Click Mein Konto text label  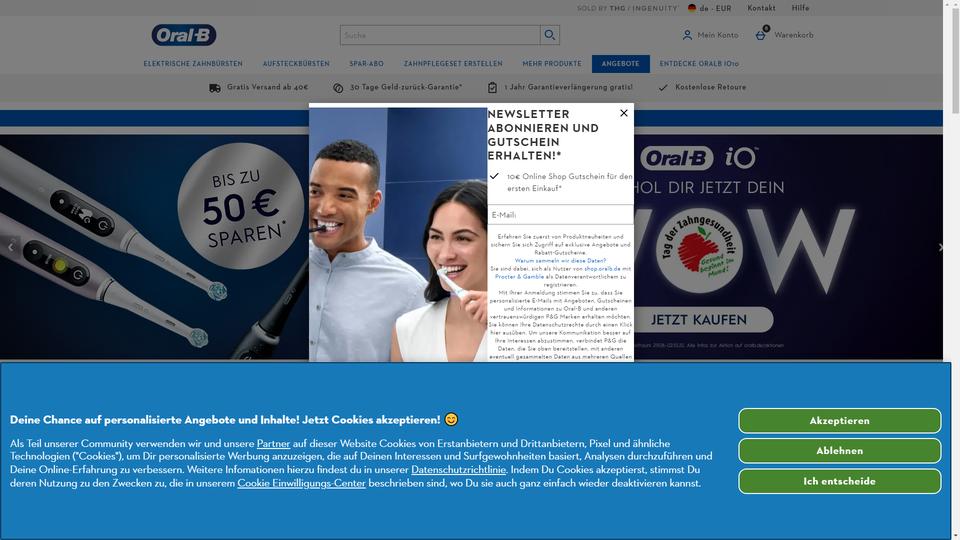718,36
